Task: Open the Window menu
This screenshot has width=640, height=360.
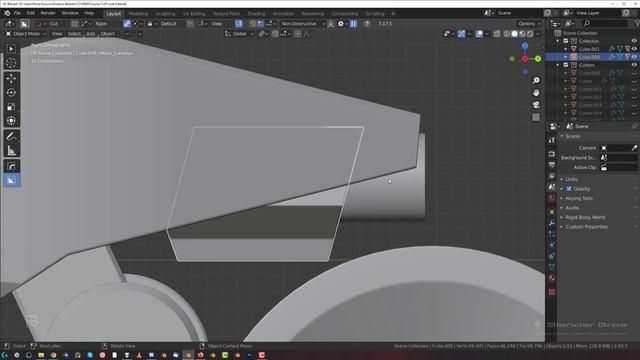Action: point(70,13)
